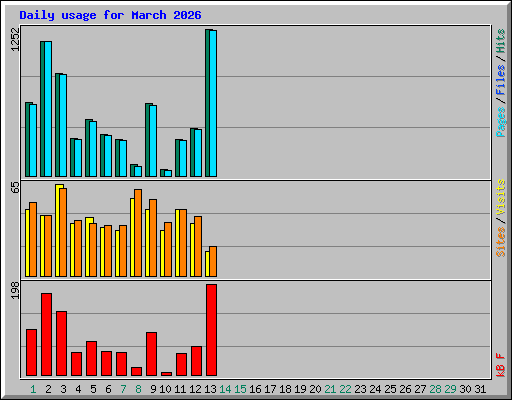The image size is (512, 400).
Task: Click the orange sites bar for day 3
Action: tap(63, 232)
